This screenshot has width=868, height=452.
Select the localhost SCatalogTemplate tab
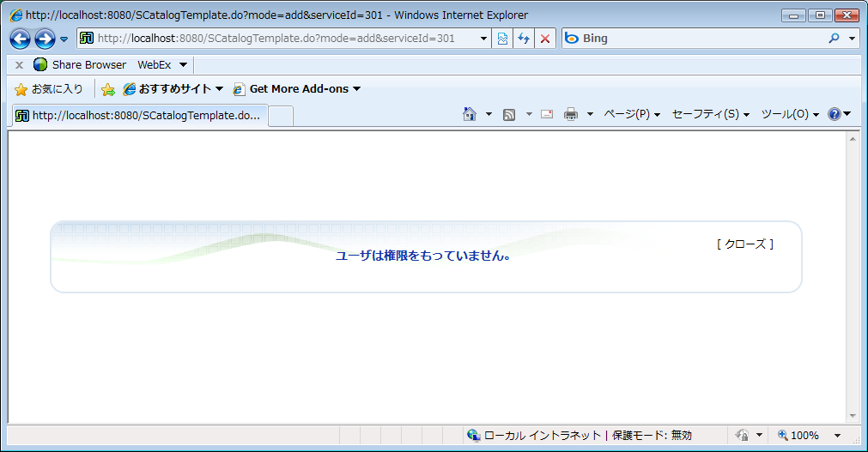coord(140,115)
